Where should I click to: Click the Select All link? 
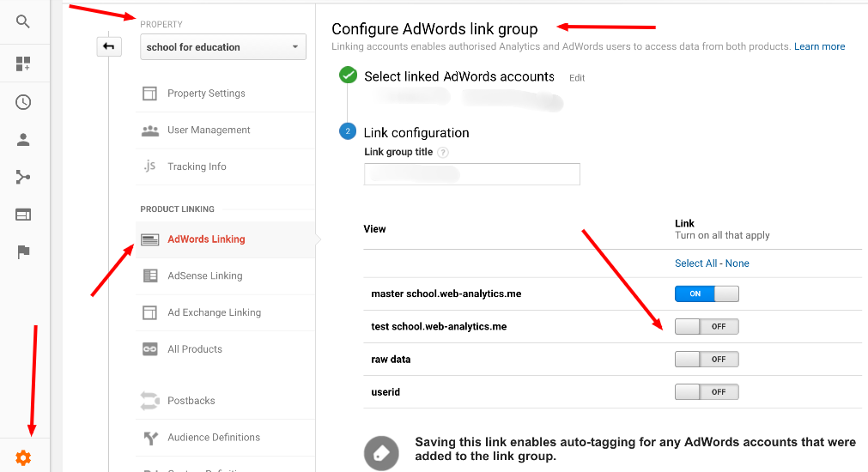(696, 263)
